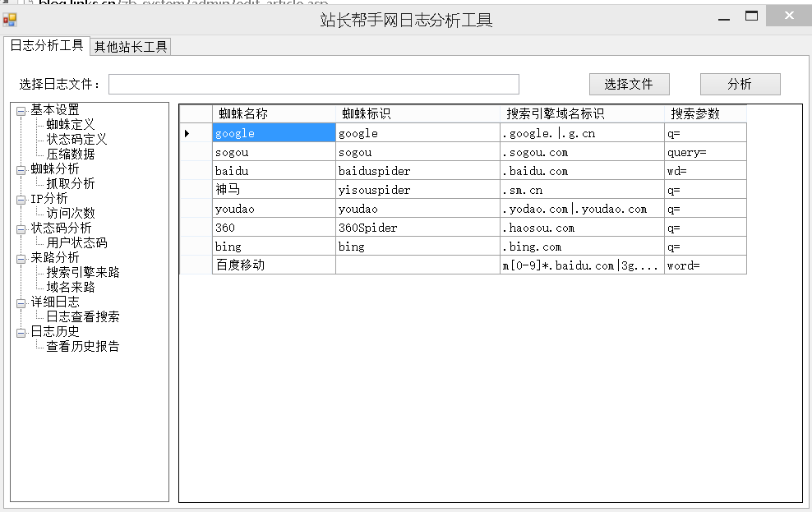This screenshot has height=512, width=812.
Task: Select the baidu spider name cell
Action: coord(274,171)
